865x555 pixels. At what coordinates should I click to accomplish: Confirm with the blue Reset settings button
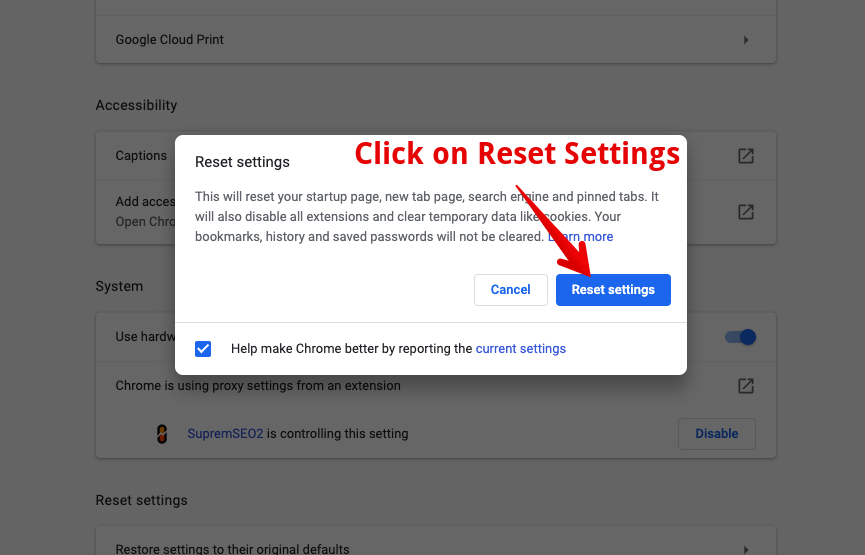(613, 290)
